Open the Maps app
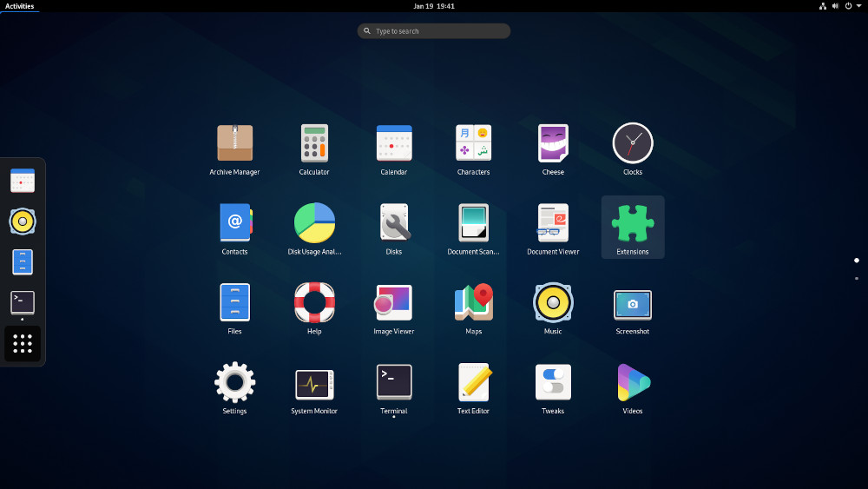The width and height of the screenshot is (868, 489). (x=473, y=307)
